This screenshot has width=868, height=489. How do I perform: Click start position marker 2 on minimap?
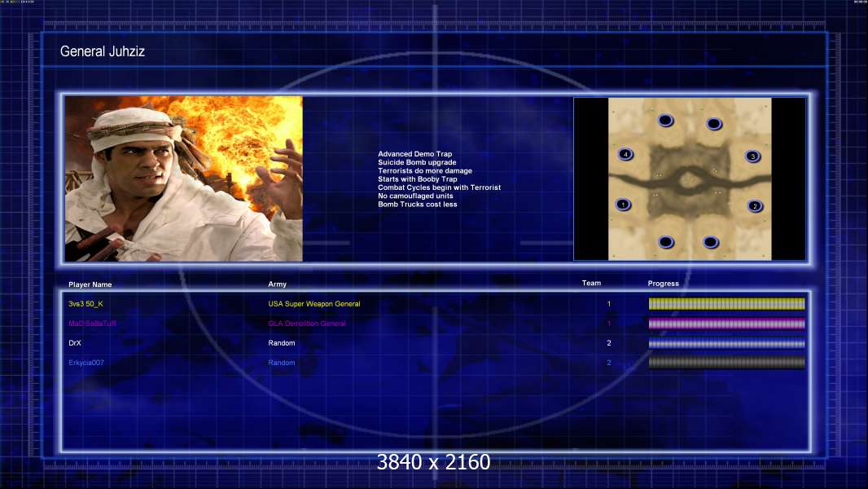click(755, 206)
